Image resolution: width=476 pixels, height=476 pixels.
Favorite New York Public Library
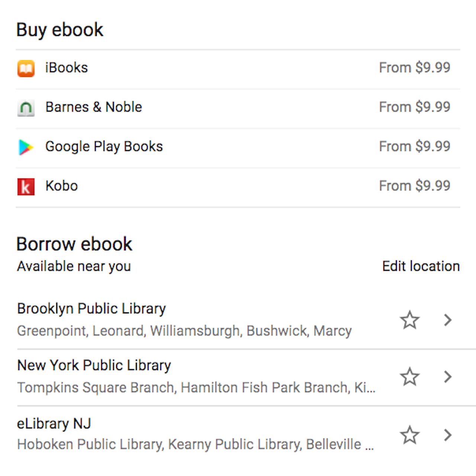(x=409, y=377)
